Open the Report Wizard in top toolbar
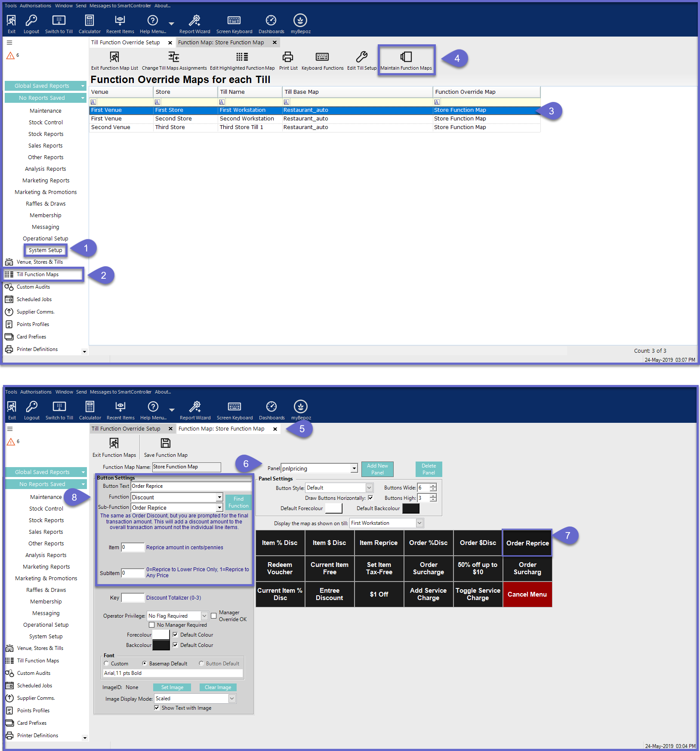 coord(194,20)
